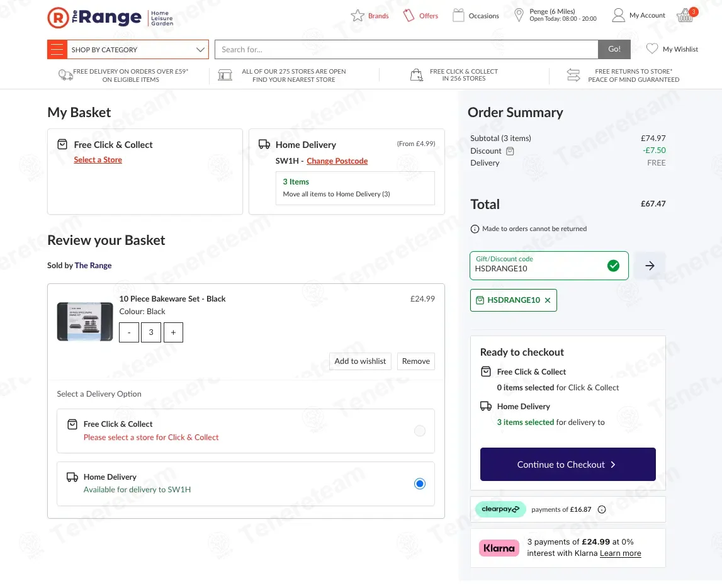The image size is (722, 588).
Task: Open the Brands star icon
Action: [358, 16]
